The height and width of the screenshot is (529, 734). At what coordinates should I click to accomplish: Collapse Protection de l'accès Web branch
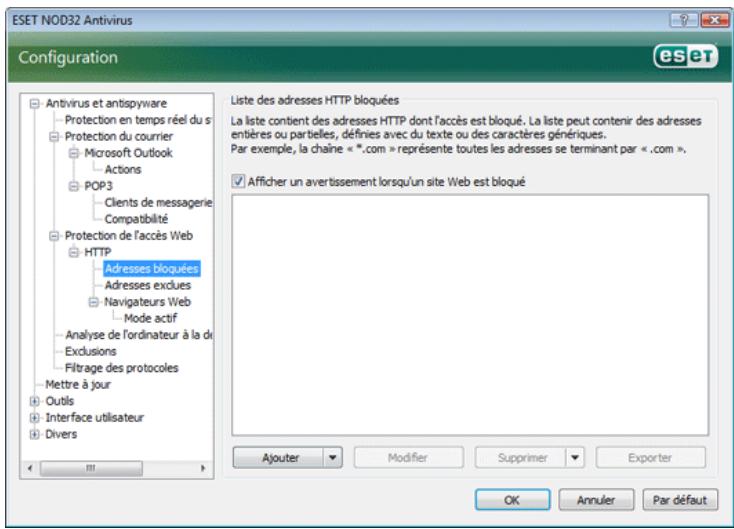click(54, 236)
